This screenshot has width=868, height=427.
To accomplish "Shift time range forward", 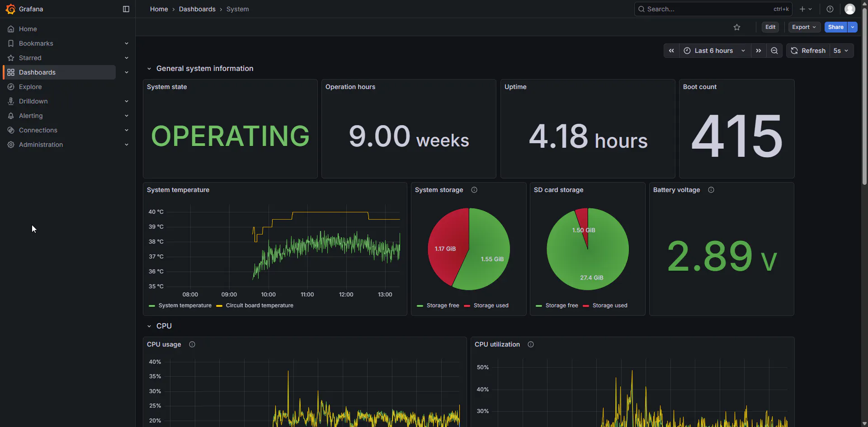I will pyautogui.click(x=759, y=51).
